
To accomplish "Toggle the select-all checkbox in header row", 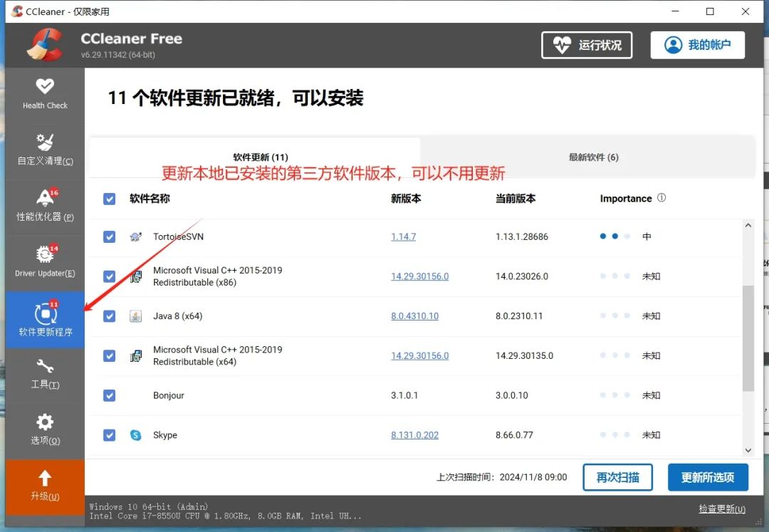I will pos(109,199).
